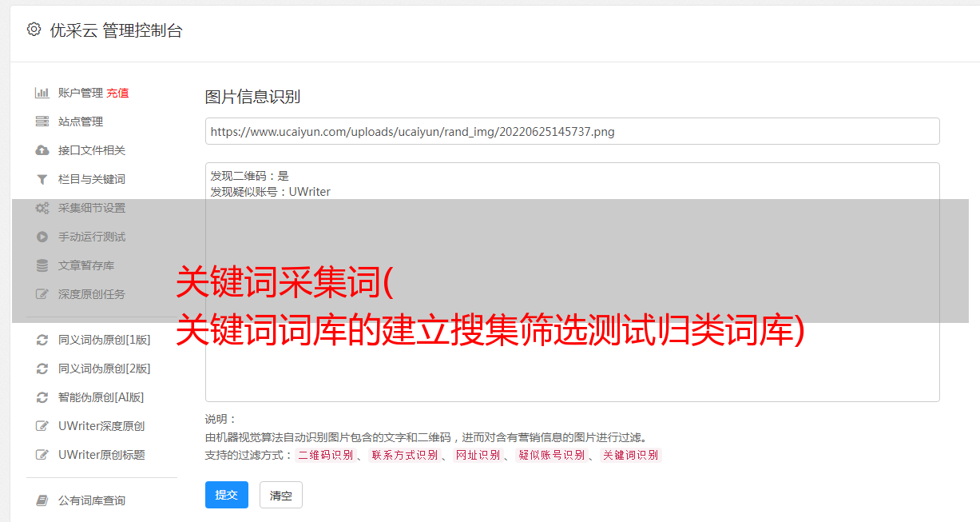Click the gear icon beside 优采云 管理控制台
The height and width of the screenshot is (522, 980).
34,30
